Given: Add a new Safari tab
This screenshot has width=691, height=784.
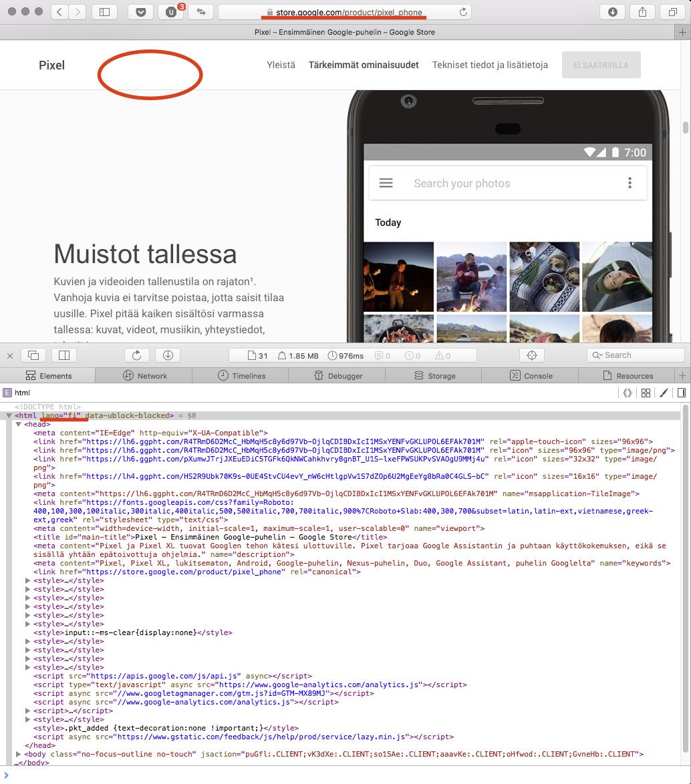Looking at the screenshot, I should click(682, 32).
